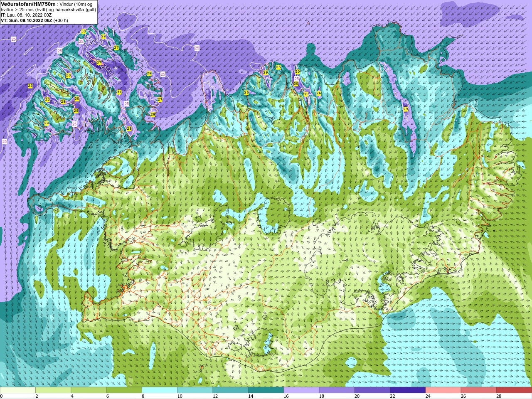Click the legend scale number 18

[x=322, y=396]
